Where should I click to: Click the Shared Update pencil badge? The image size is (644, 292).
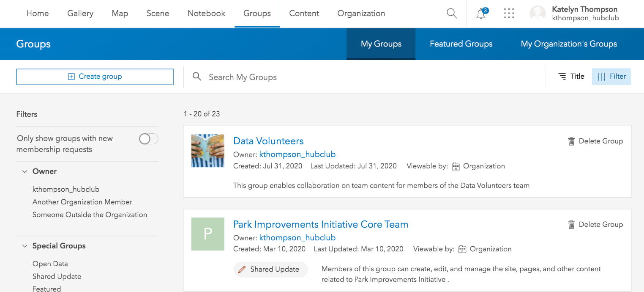pos(242,269)
